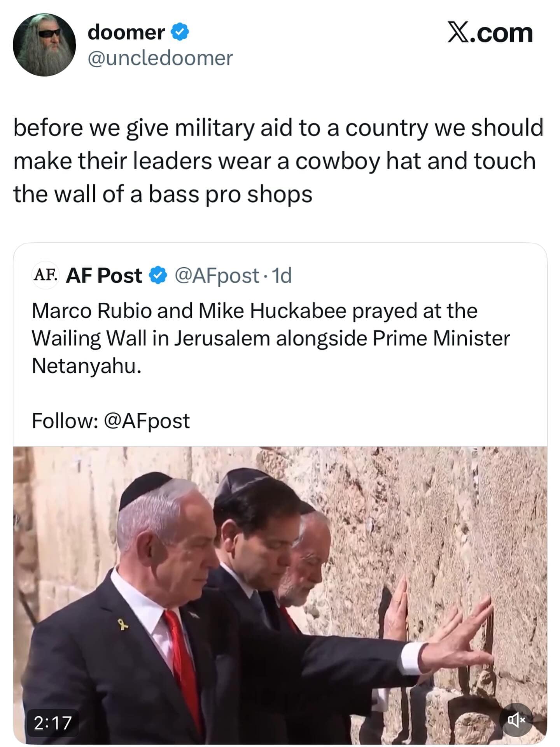Click the blue verified badge beside doomer

click(180, 32)
